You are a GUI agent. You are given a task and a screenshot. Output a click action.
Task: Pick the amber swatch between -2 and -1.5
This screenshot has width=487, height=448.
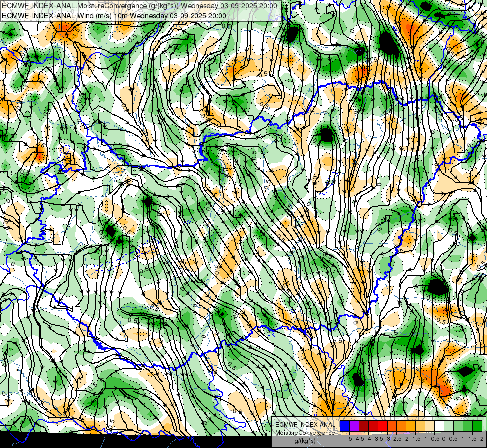411,426
